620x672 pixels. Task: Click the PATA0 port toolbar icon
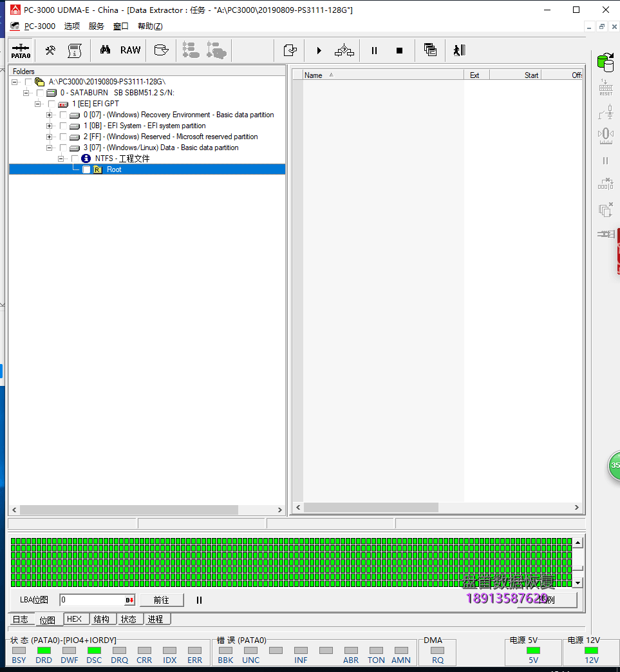point(21,50)
